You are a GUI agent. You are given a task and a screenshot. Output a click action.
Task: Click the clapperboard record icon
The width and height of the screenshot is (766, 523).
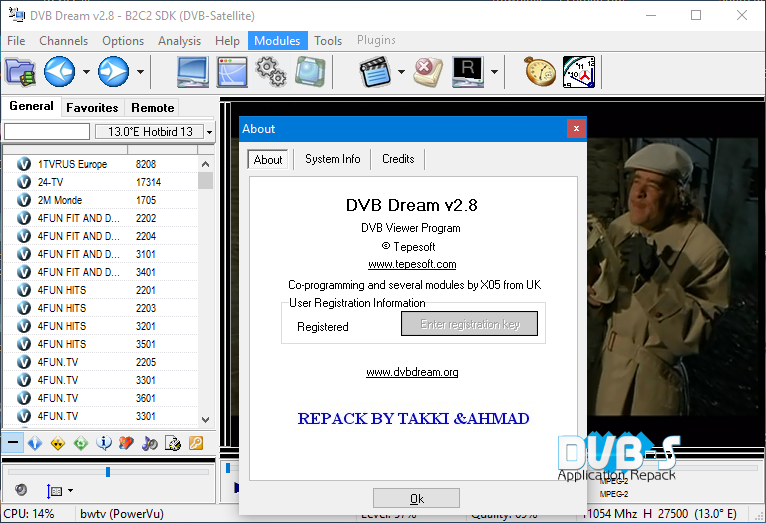375,71
